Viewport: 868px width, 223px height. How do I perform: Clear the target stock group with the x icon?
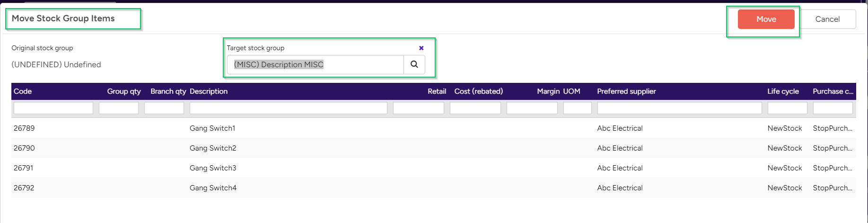[421, 48]
